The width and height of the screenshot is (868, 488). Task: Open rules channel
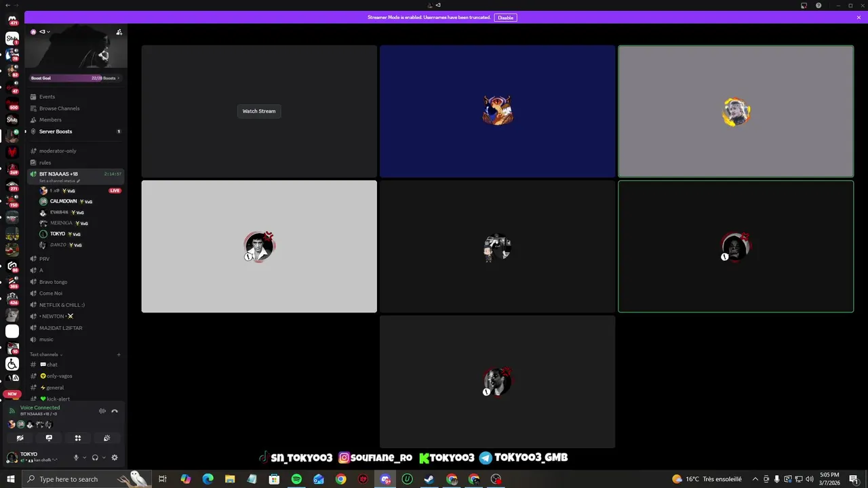point(75,163)
